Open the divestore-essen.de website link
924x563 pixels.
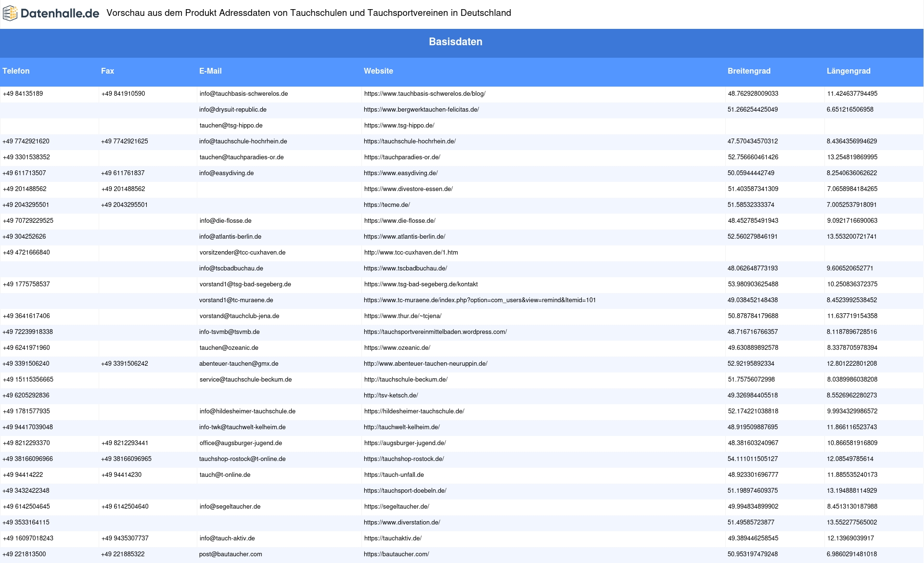(408, 189)
